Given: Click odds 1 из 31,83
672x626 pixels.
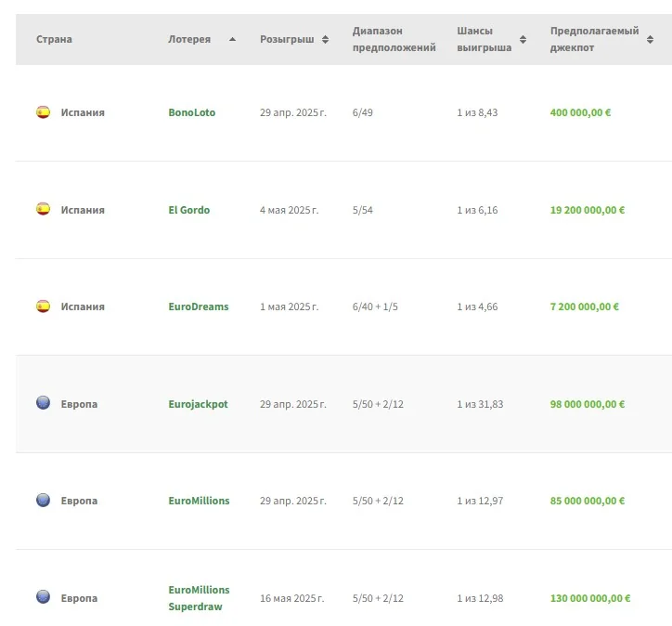Looking at the screenshot, I should click(480, 404).
